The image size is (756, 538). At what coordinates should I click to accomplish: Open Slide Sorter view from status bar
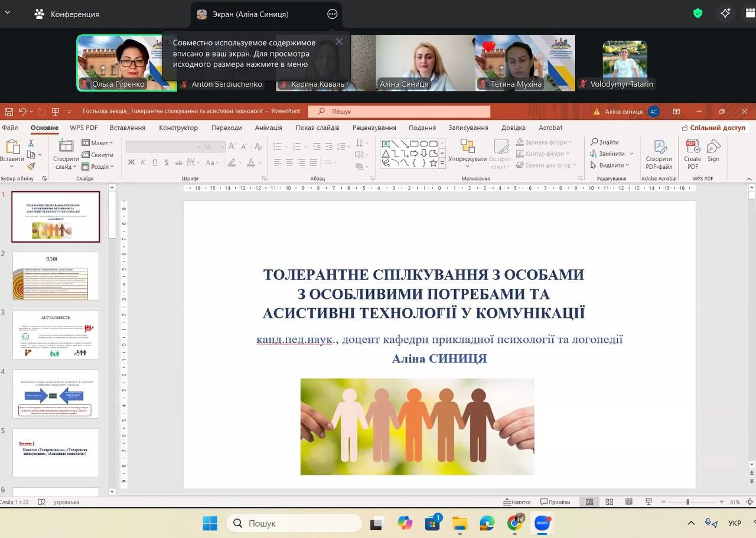click(x=609, y=502)
